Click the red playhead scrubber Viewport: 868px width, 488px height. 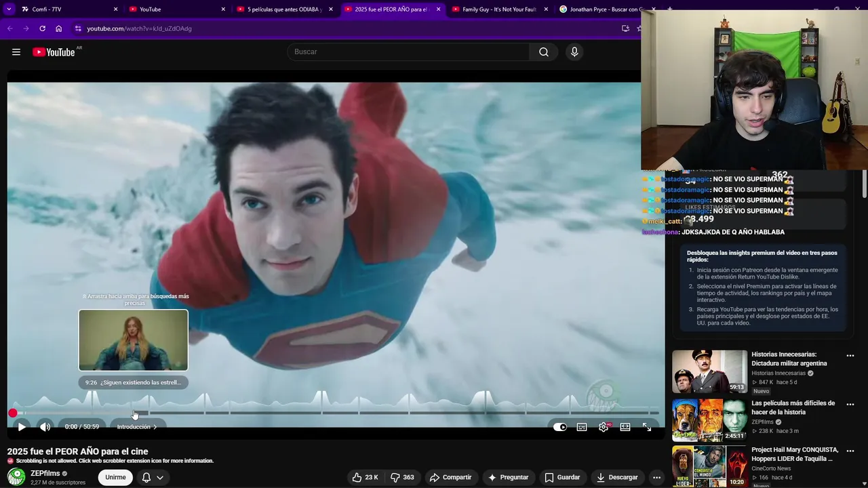[x=13, y=413]
